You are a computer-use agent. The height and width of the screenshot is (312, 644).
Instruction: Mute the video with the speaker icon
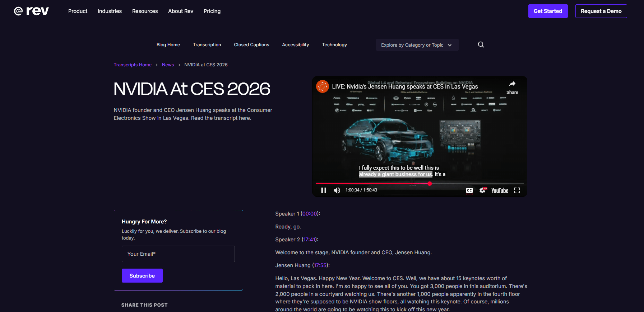point(337,190)
